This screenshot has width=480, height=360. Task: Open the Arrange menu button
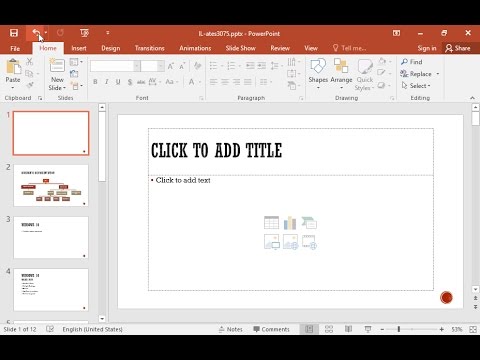(341, 74)
